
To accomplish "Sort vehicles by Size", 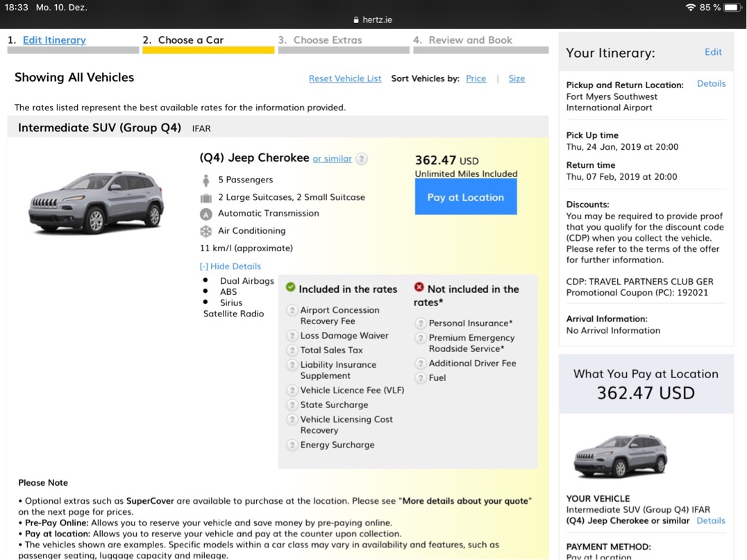I will 517,78.
